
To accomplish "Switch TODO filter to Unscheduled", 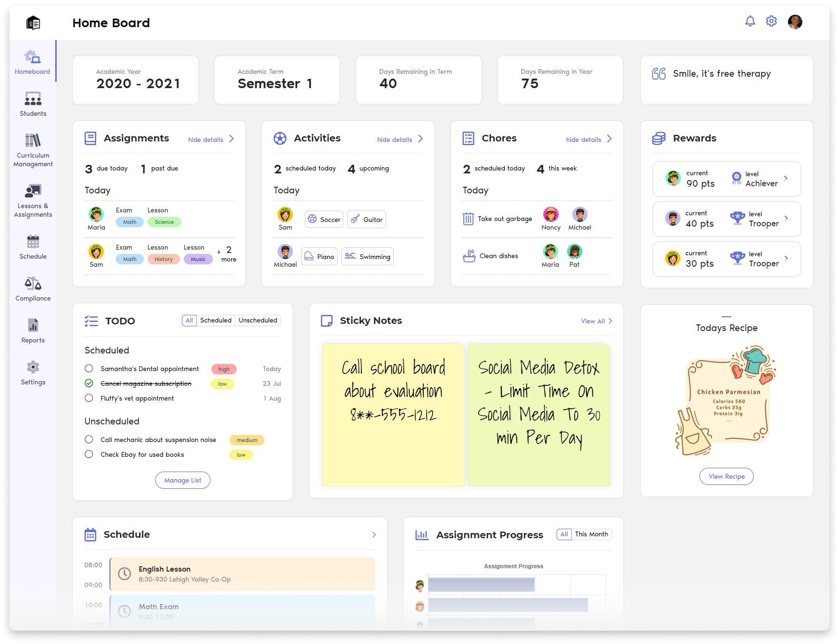I will [258, 321].
